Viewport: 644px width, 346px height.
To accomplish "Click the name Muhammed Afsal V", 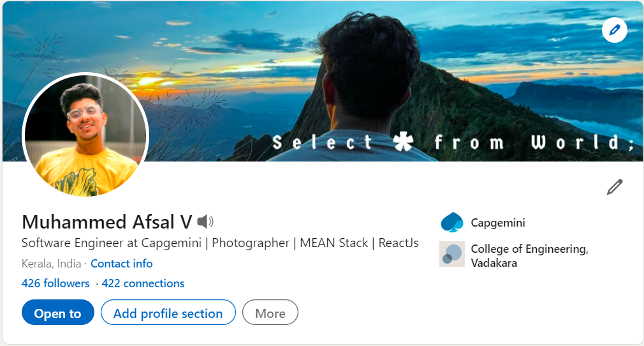I will click(106, 222).
